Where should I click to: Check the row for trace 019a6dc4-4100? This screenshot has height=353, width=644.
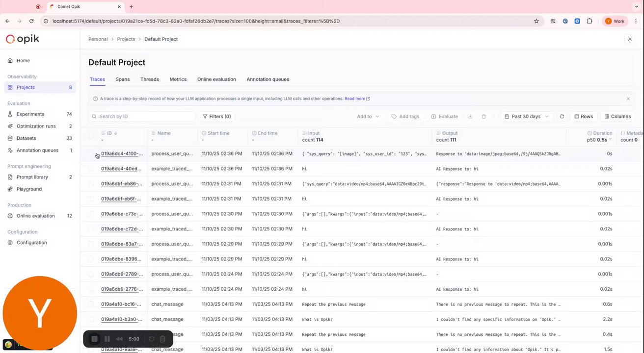pos(91,154)
